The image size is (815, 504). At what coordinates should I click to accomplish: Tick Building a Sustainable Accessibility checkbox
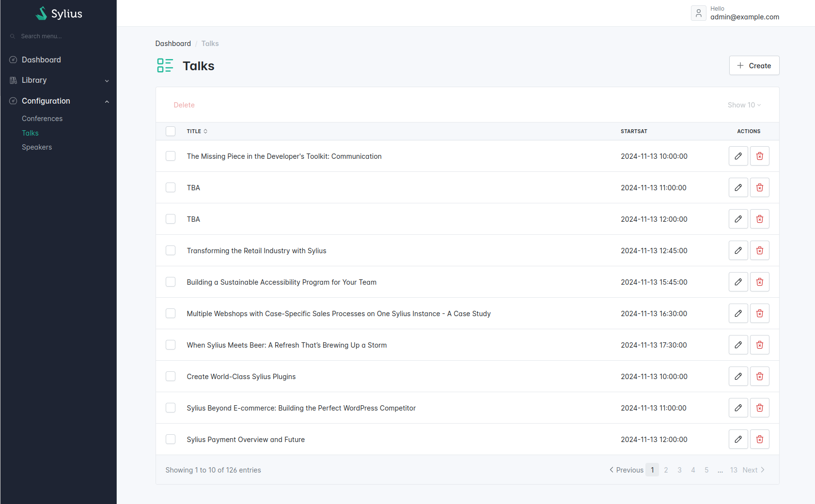tap(171, 282)
